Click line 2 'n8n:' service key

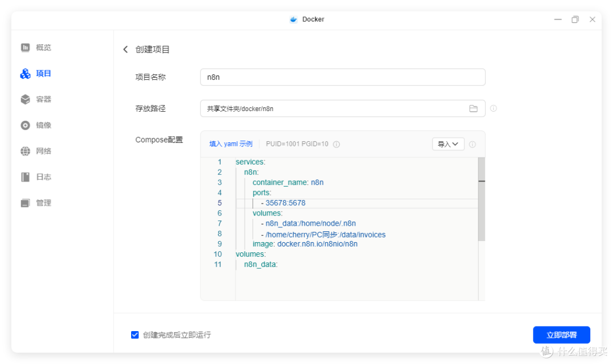coord(251,172)
